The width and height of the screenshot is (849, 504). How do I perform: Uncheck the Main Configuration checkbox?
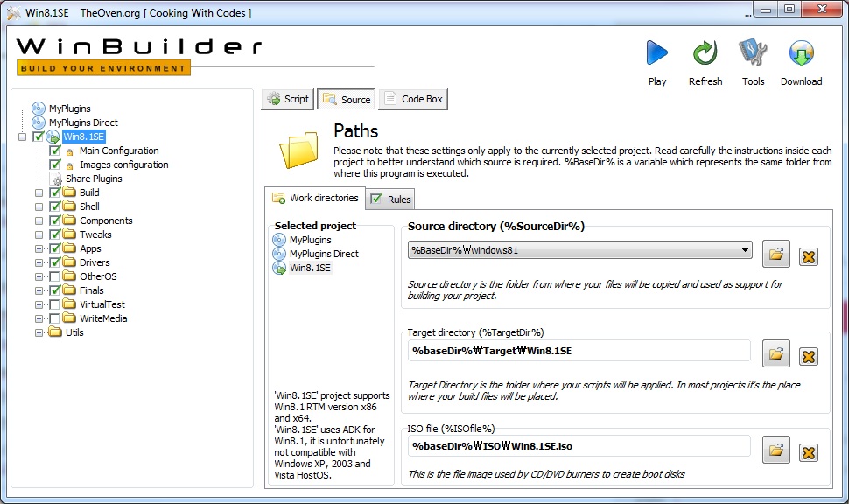[x=54, y=150]
